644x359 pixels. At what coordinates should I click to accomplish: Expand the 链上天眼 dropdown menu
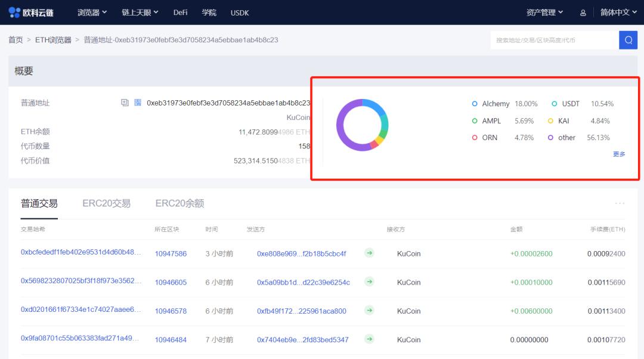coord(140,13)
